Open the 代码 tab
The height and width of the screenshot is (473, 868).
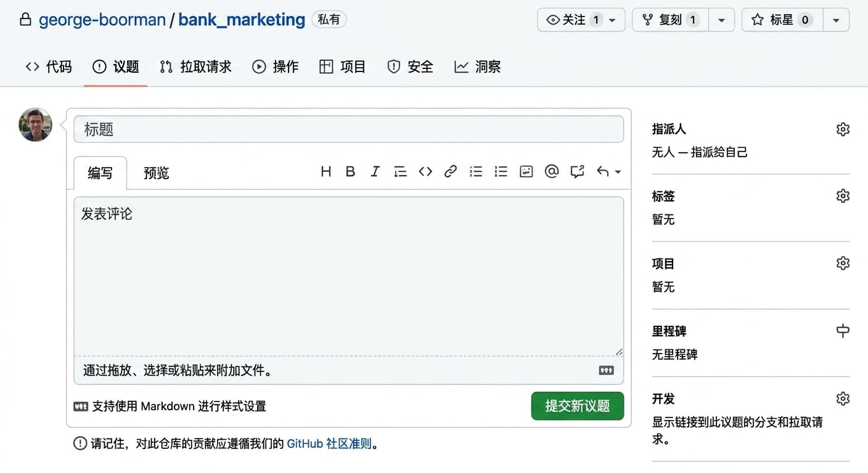(49, 67)
